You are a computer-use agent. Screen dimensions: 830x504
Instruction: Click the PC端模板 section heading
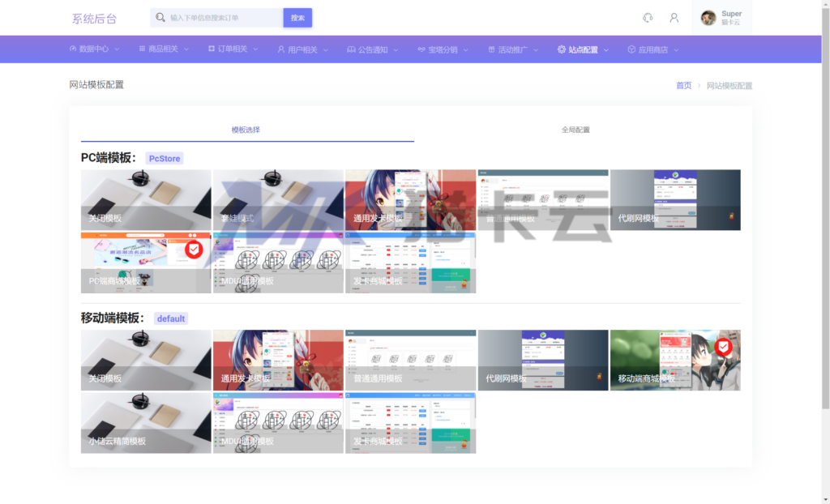[x=109, y=158]
